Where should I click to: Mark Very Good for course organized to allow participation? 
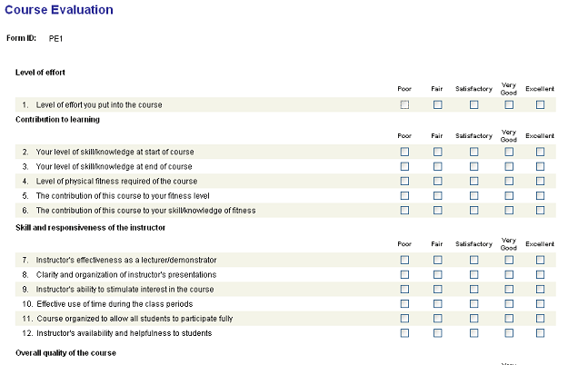click(509, 319)
